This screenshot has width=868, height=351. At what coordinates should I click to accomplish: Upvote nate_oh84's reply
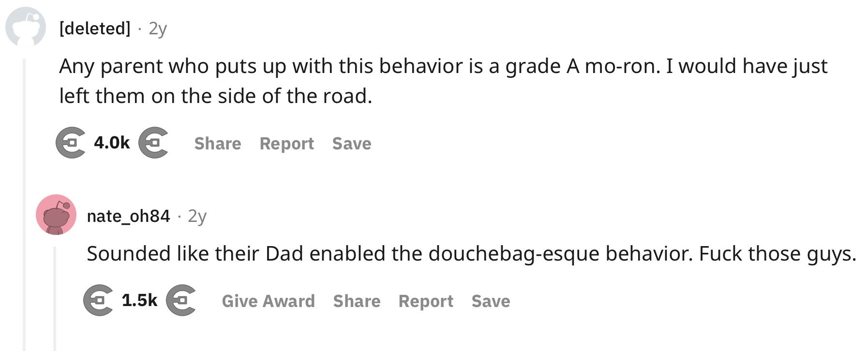coord(98,300)
